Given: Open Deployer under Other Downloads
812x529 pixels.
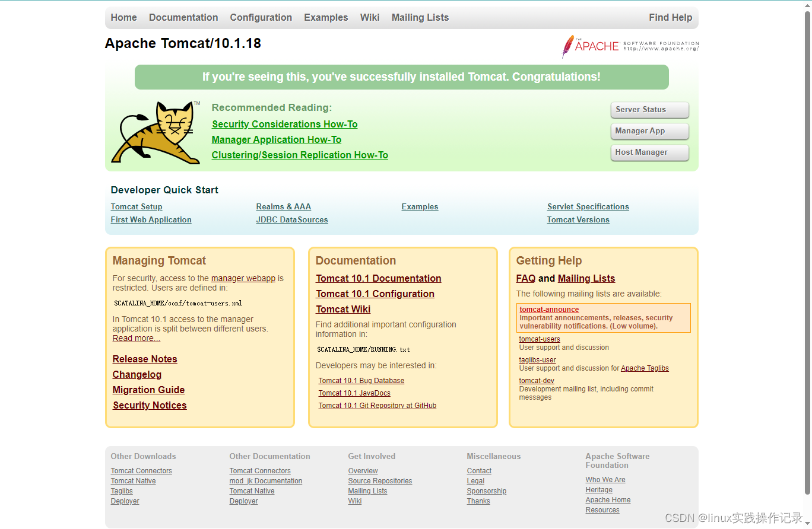Looking at the screenshot, I should (125, 501).
